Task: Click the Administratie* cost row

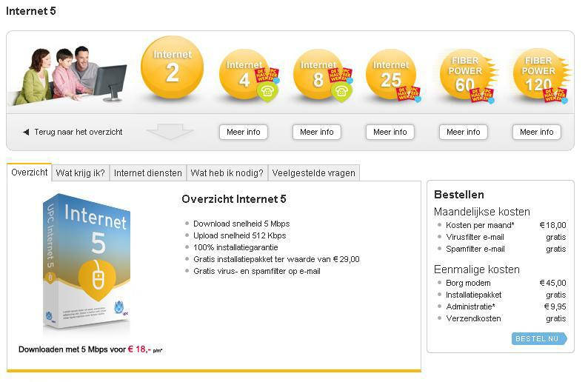Action: click(x=502, y=306)
